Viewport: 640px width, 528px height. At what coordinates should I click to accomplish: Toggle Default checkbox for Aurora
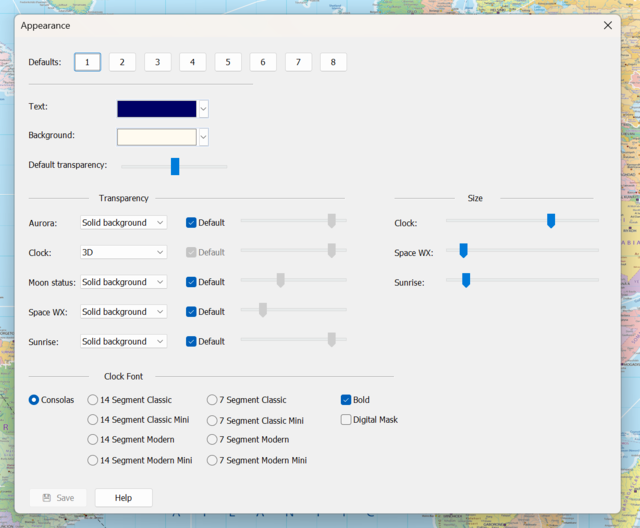click(x=192, y=223)
